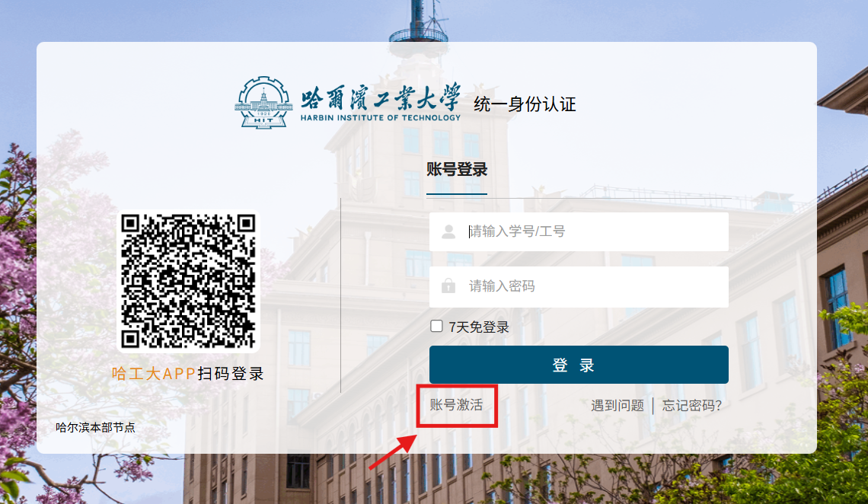Enable the 7天免登录 checkbox
868x504 pixels.
tap(437, 327)
